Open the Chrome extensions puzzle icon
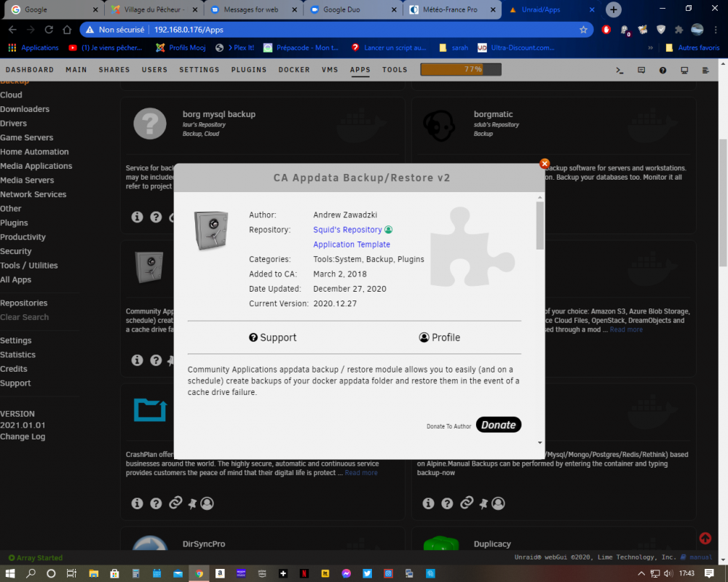The image size is (728, 582). pyautogui.click(x=678, y=30)
